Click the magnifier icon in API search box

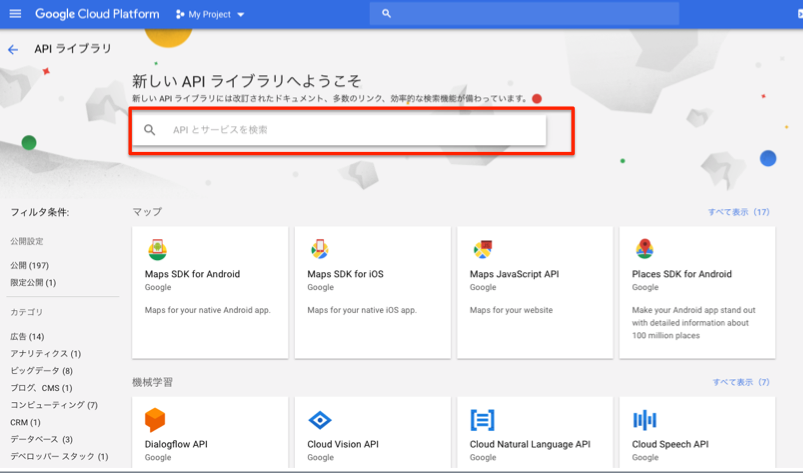click(x=150, y=130)
